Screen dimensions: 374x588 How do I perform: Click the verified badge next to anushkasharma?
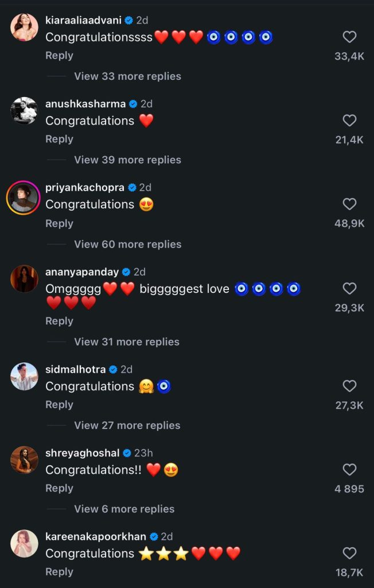pyautogui.click(x=132, y=104)
